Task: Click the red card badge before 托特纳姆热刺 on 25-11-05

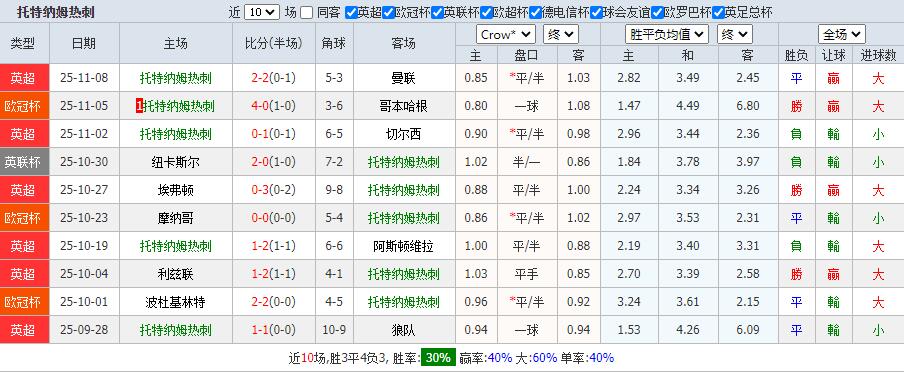Action: coord(139,106)
